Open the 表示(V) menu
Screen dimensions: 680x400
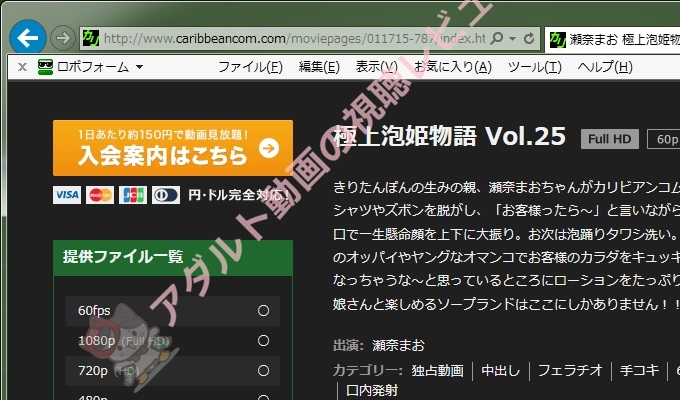click(x=376, y=67)
